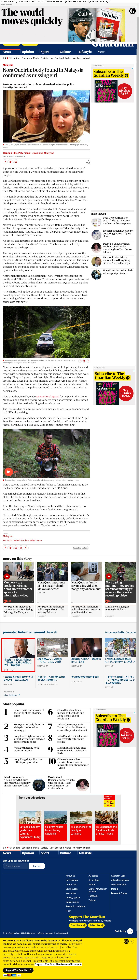Click the Reuse this content button
Image resolution: width=139 pixels, height=980 pixels.
[x=80, y=548]
